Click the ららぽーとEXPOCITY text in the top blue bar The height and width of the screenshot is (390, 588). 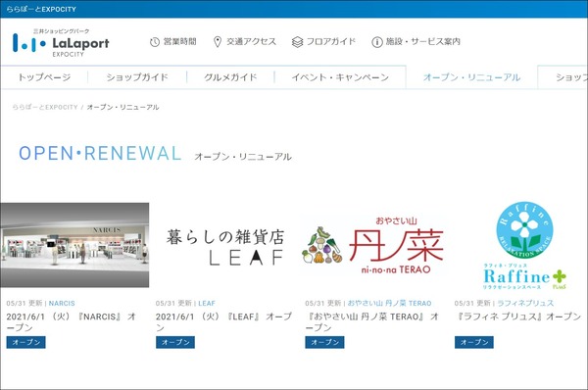pyautogui.click(x=41, y=9)
